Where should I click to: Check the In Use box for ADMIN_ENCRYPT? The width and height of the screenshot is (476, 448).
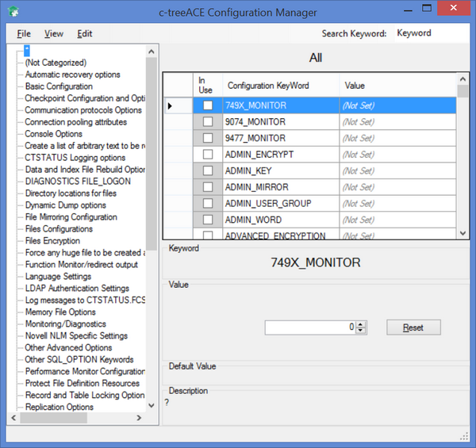coord(207,154)
